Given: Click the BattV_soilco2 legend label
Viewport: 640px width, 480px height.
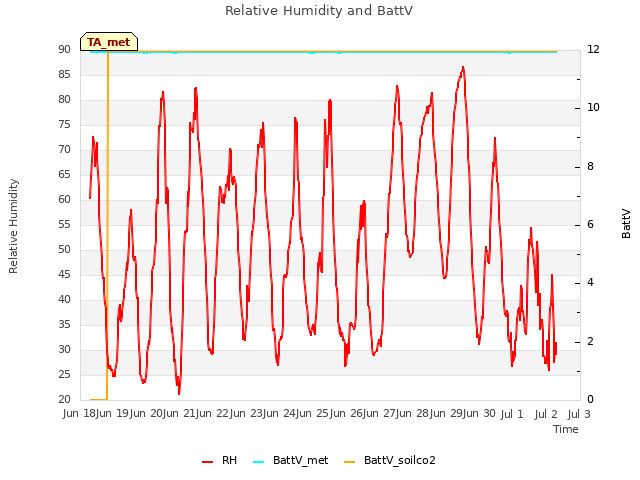Looking at the screenshot, I should pyautogui.click(x=400, y=460).
